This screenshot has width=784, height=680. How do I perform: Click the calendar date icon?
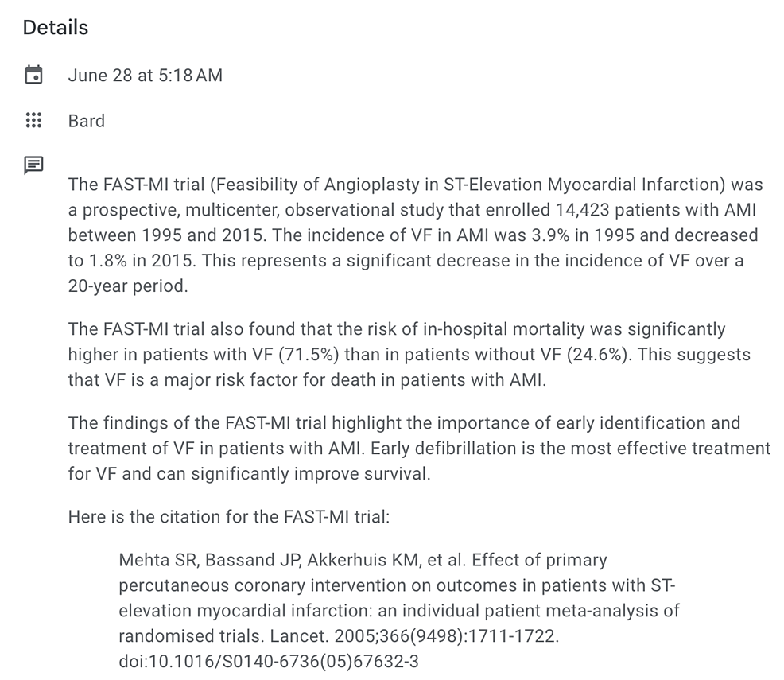pyautogui.click(x=33, y=76)
